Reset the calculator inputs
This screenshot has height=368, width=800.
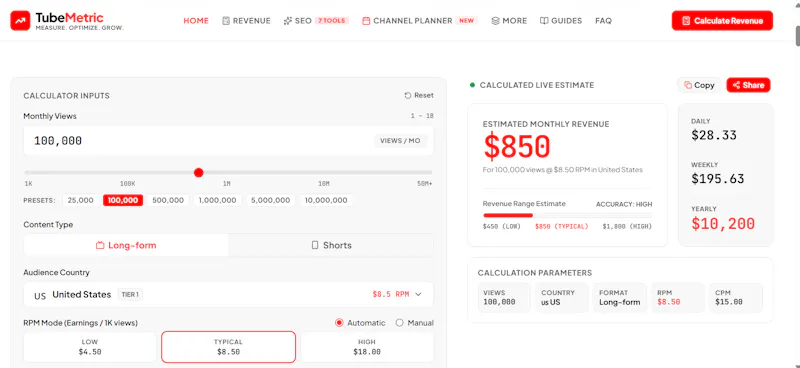pyautogui.click(x=419, y=95)
